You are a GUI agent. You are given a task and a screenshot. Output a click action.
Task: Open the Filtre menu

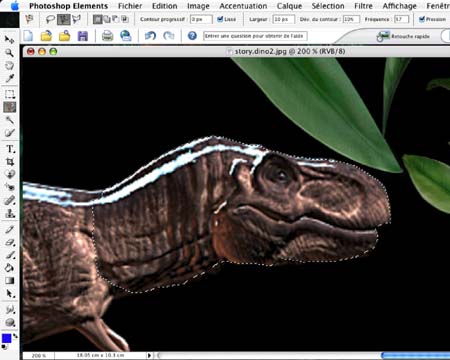tap(363, 6)
